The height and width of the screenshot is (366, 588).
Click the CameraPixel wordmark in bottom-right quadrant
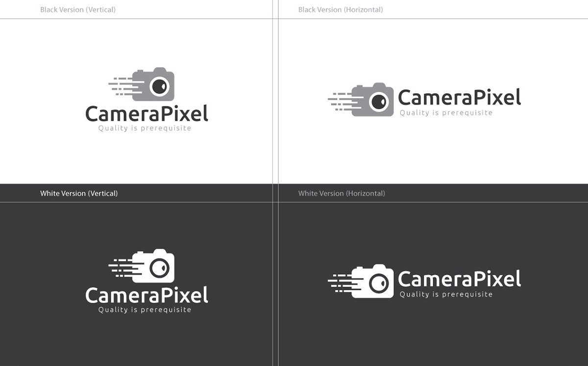460,278
